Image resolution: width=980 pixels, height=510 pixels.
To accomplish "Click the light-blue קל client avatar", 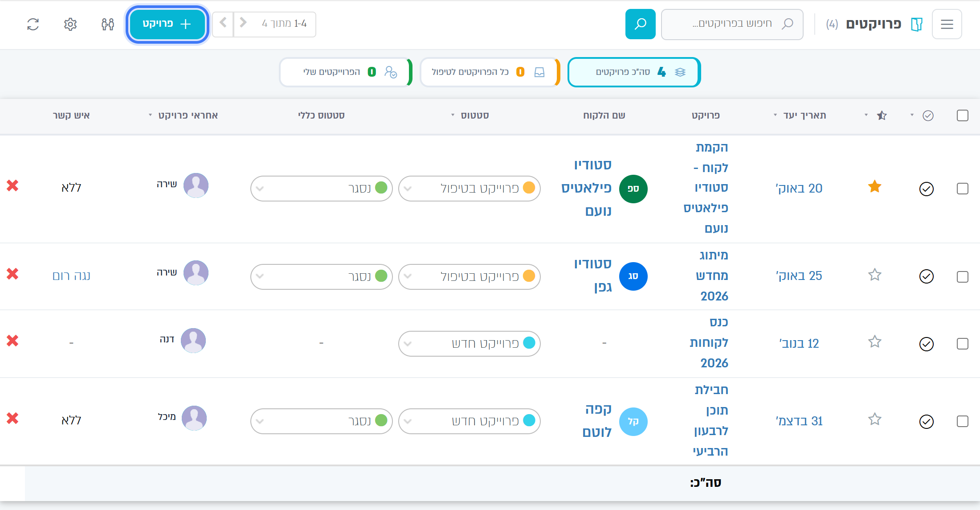I will click(x=633, y=422).
